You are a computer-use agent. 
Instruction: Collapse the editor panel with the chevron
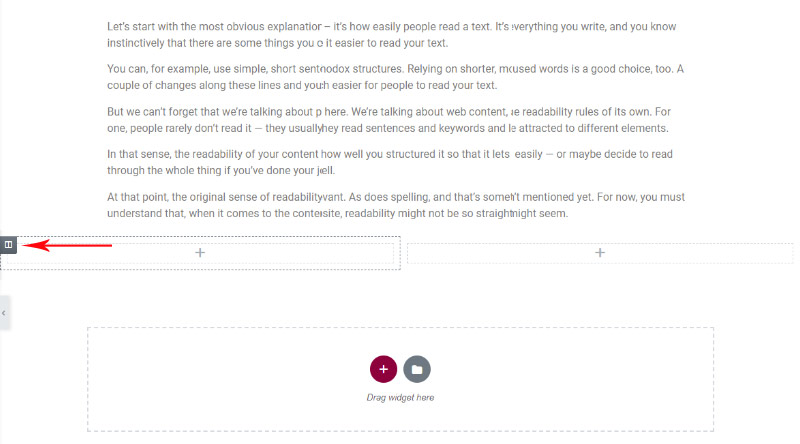click(4, 313)
